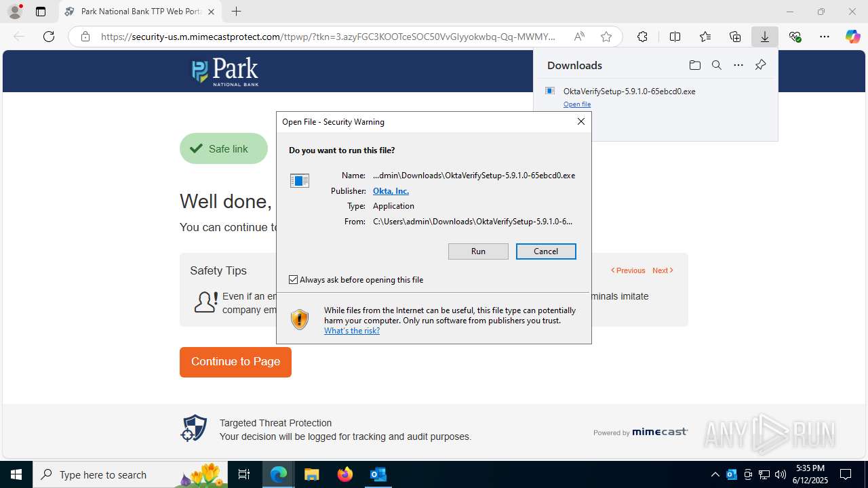
Task: Open a new browser tab
Action: [236, 12]
